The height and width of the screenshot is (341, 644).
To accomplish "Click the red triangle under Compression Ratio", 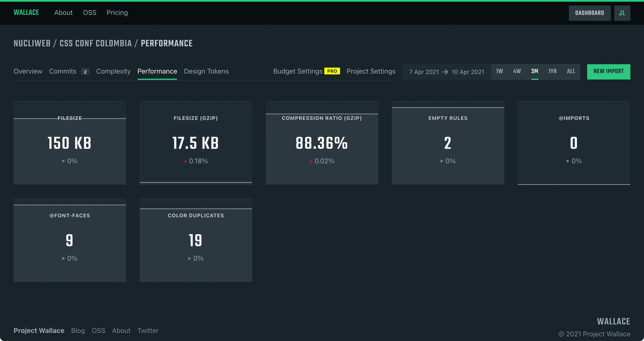I will click(311, 161).
